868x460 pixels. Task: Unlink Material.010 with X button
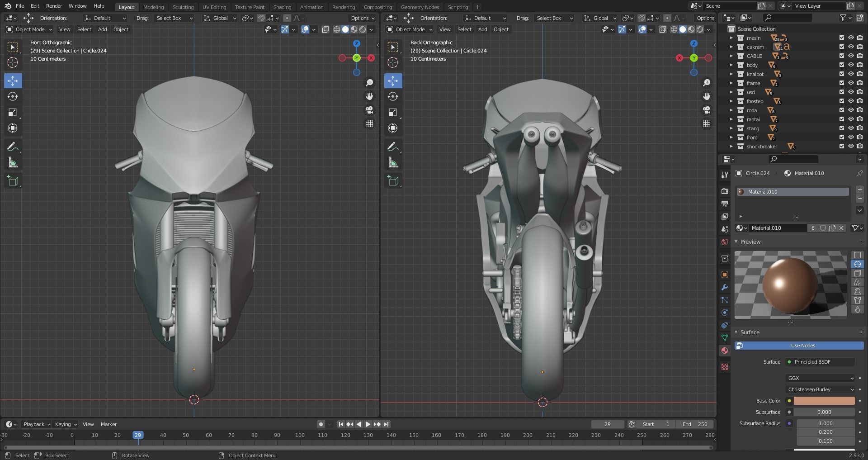[x=841, y=228]
